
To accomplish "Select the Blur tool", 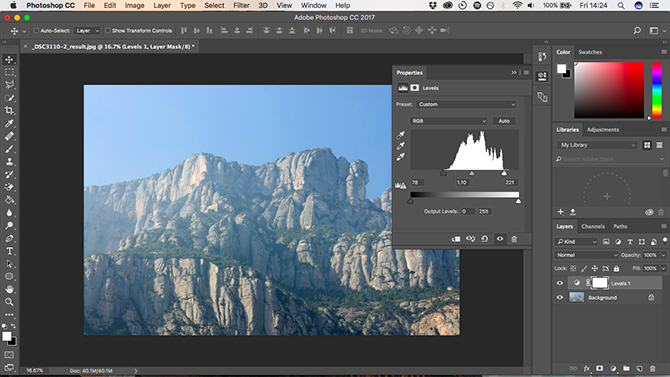I will 9,213.
